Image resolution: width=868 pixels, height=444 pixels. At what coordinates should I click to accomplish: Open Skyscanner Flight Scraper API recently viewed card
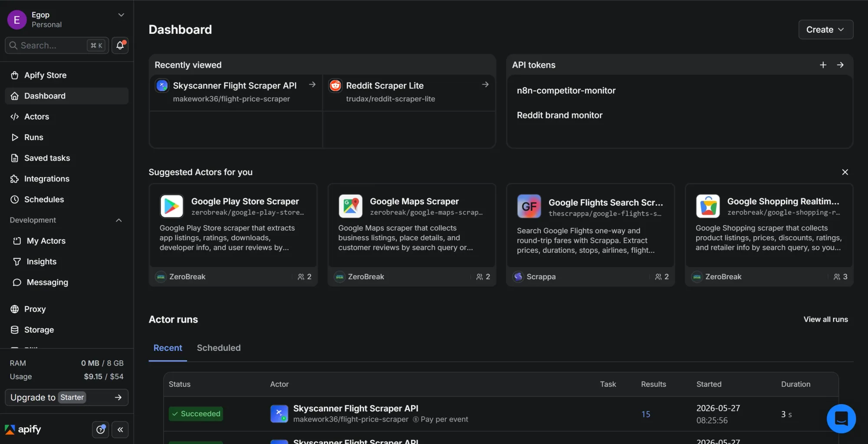point(236,92)
